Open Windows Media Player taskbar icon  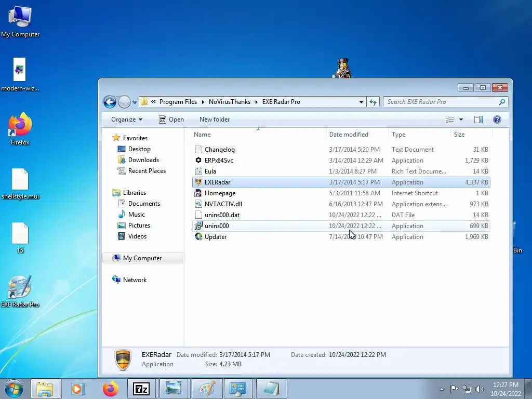77,389
